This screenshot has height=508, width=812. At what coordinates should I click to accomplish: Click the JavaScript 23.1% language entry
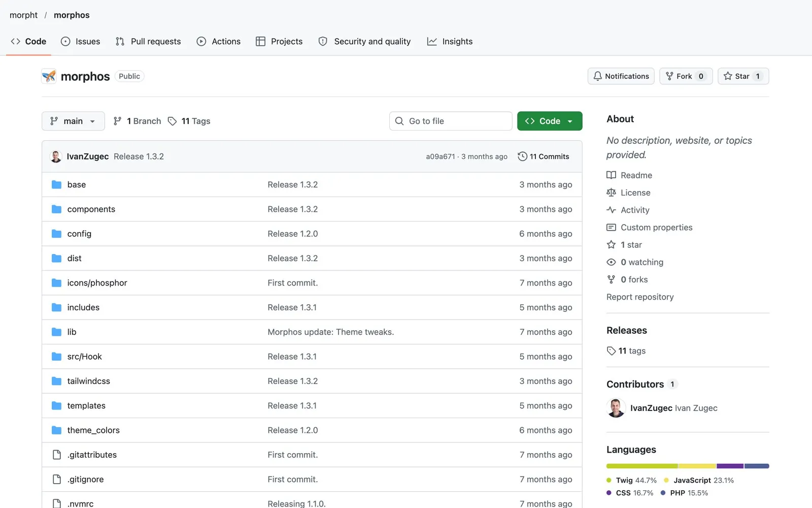tap(699, 480)
